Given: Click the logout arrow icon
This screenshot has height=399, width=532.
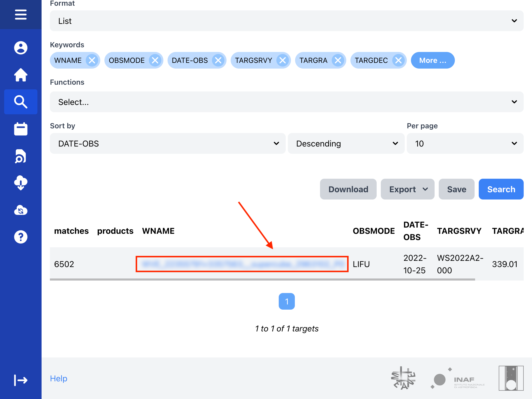Looking at the screenshot, I should pos(21,380).
